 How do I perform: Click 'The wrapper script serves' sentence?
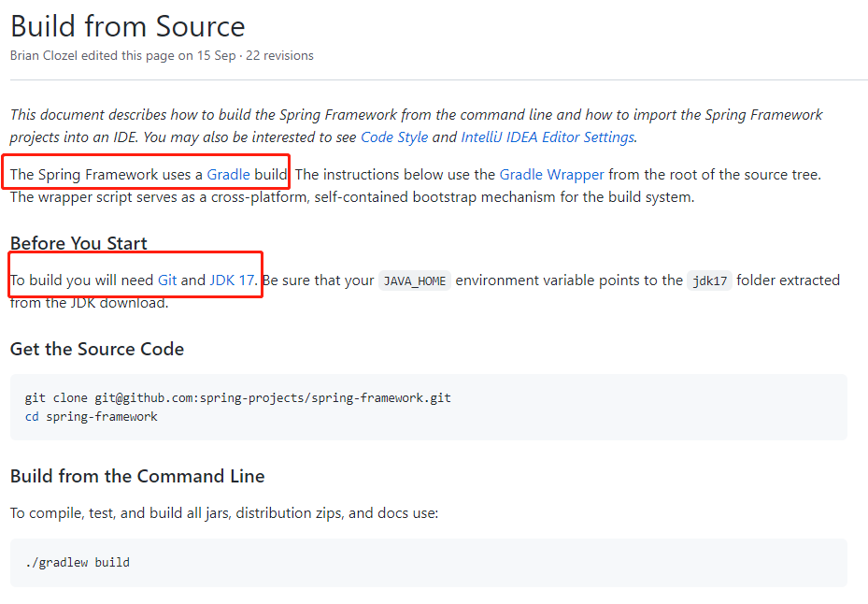coord(352,197)
